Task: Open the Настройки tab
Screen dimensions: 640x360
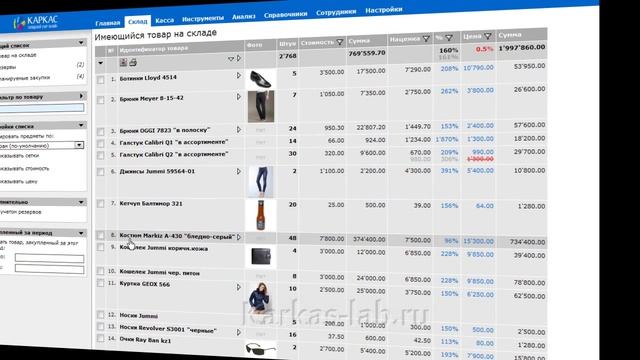Action: click(x=384, y=10)
